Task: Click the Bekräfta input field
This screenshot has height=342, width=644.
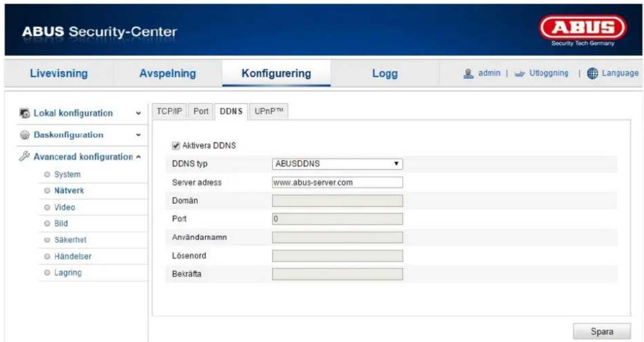Action: point(337,274)
